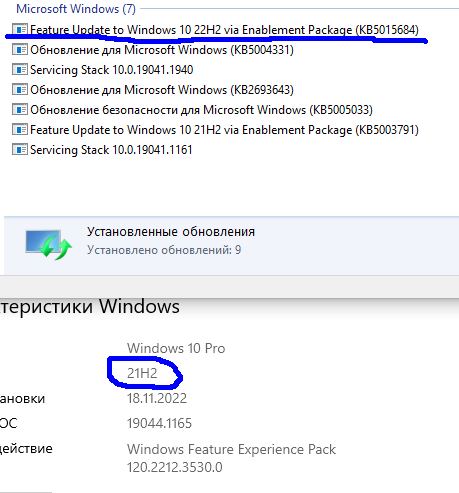Select Servicing Stack 10.0.19041.1161 row
The height and width of the screenshot is (493, 459).
111,150
